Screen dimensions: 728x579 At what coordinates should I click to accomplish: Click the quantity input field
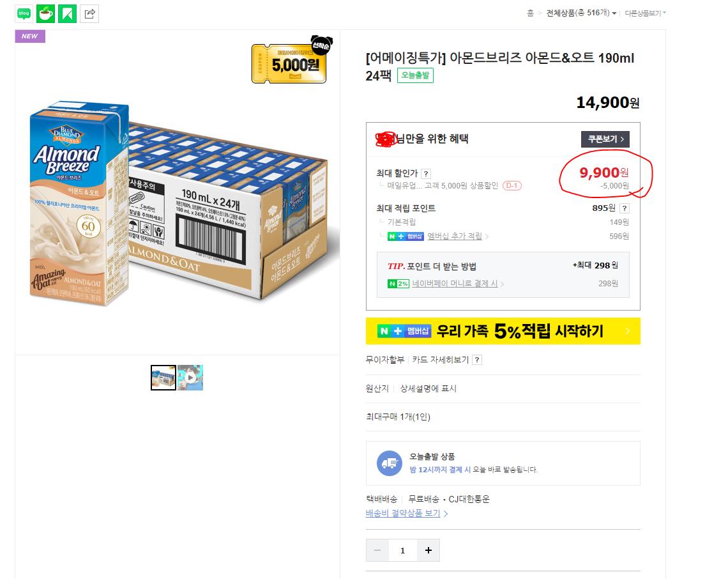pos(402,550)
